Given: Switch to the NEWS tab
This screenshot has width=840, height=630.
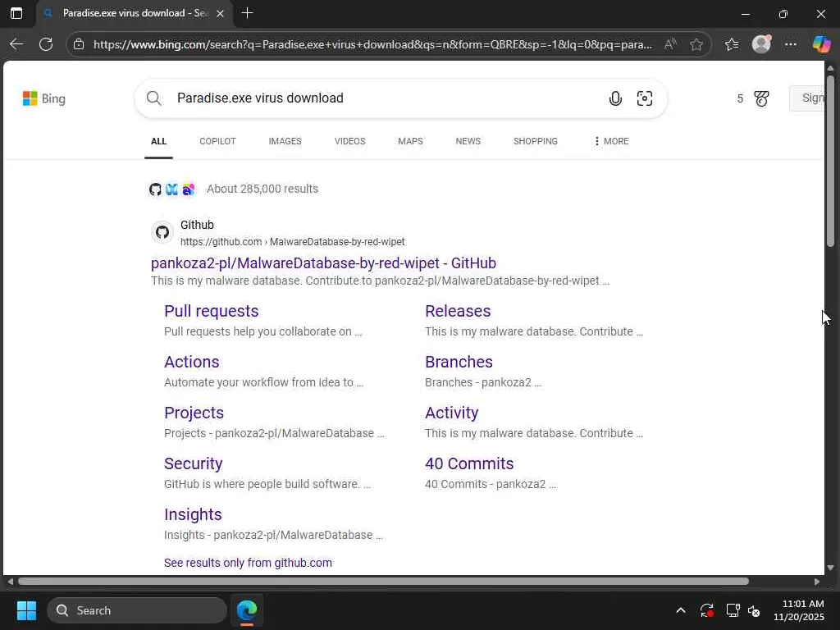Looking at the screenshot, I should (x=468, y=141).
